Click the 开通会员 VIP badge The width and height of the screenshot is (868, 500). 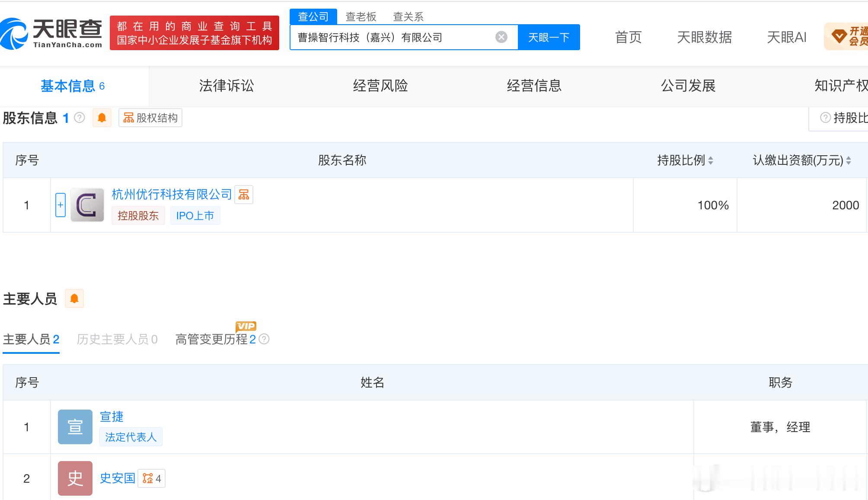846,36
